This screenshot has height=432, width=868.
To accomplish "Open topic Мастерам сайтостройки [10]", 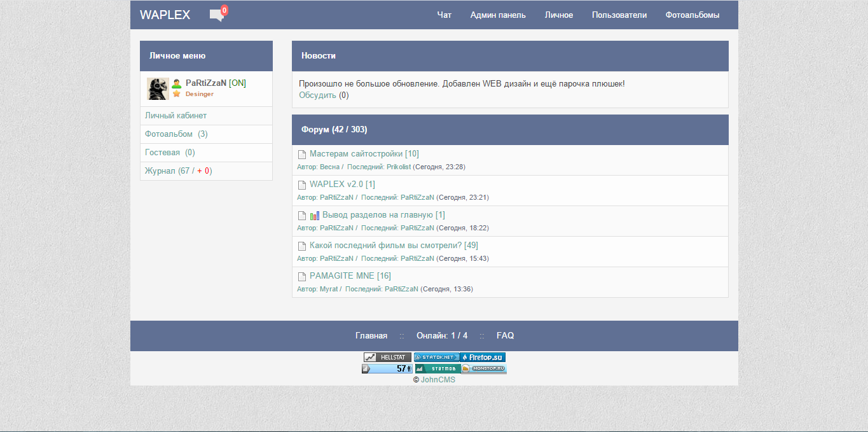I will pos(364,153).
